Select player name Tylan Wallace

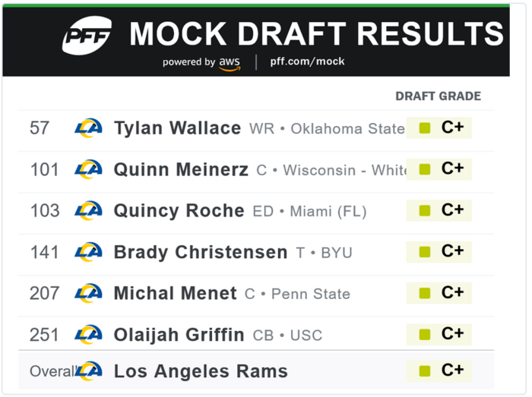pos(177,128)
